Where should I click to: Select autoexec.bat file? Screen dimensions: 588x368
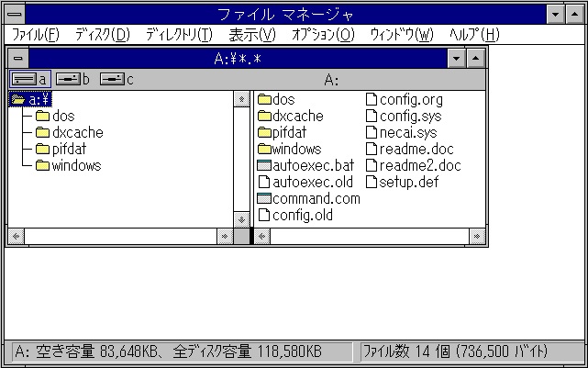[x=312, y=165]
